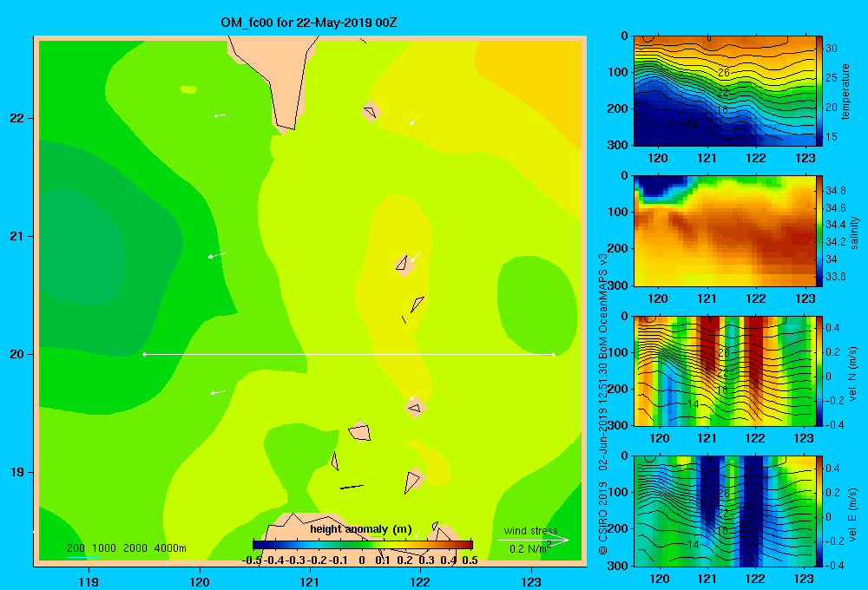This screenshot has height=590, width=868.
Task: Click the 'salinity' axis label
Action: tap(854, 233)
